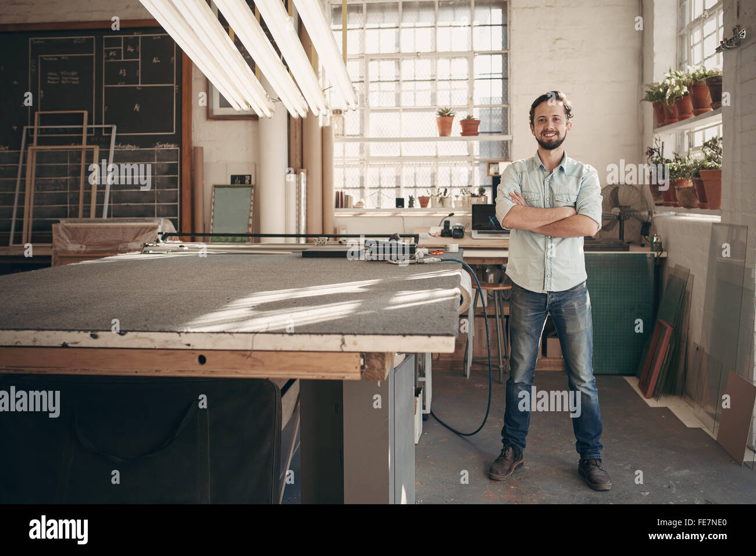Click the small cactus pot on shelf
756x556 pixels.
tap(445, 121)
